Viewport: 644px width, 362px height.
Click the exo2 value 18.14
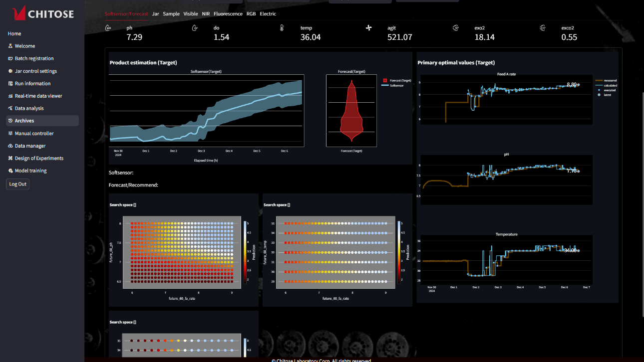[484, 37]
